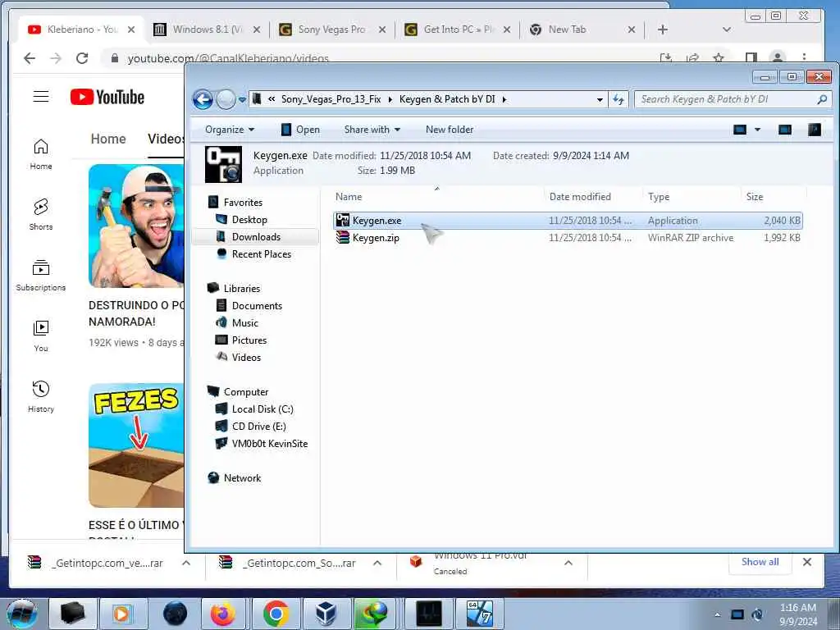Refresh the Explorer folder view
The image size is (840, 630).
619,99
